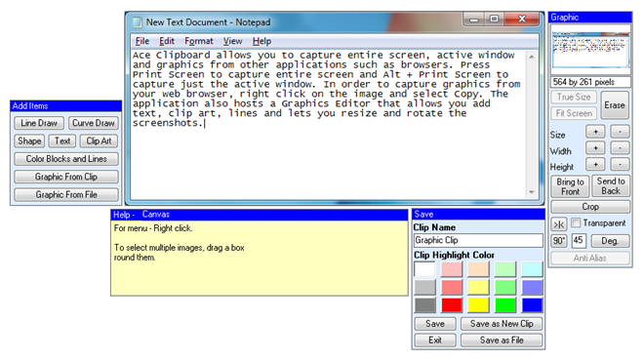Image resolution: width=644 pixels, height=361 pixels.
Task: Click the Notepad document icon in title bar
Action: point(138,22)
